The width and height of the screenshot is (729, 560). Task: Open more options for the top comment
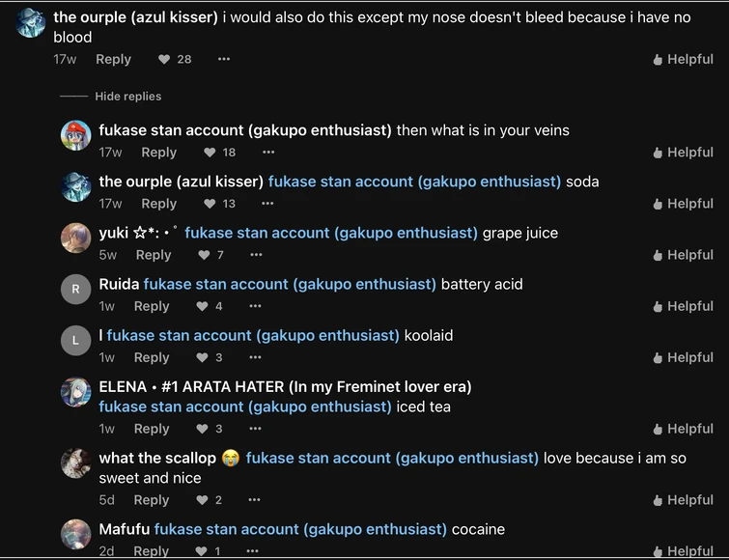coord(224,59)
